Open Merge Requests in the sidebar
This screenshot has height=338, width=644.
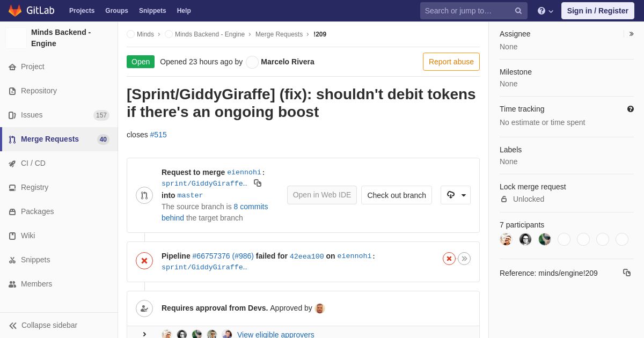pyautogui.click(x=59, y=139)
